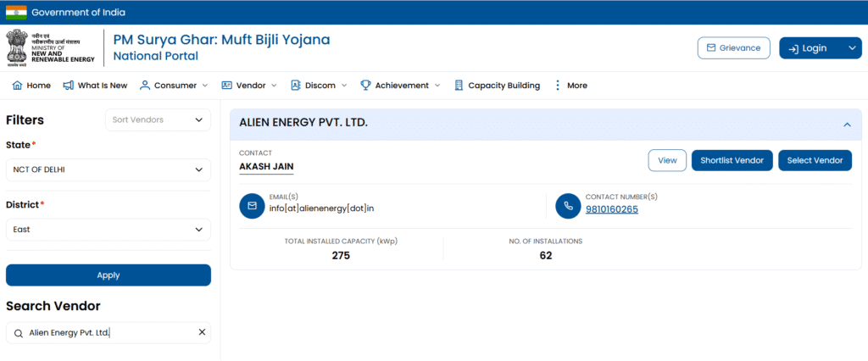
Task: Collapse the Alien Energy Pvt. Ltd. panel
Action: pos(846,124)
